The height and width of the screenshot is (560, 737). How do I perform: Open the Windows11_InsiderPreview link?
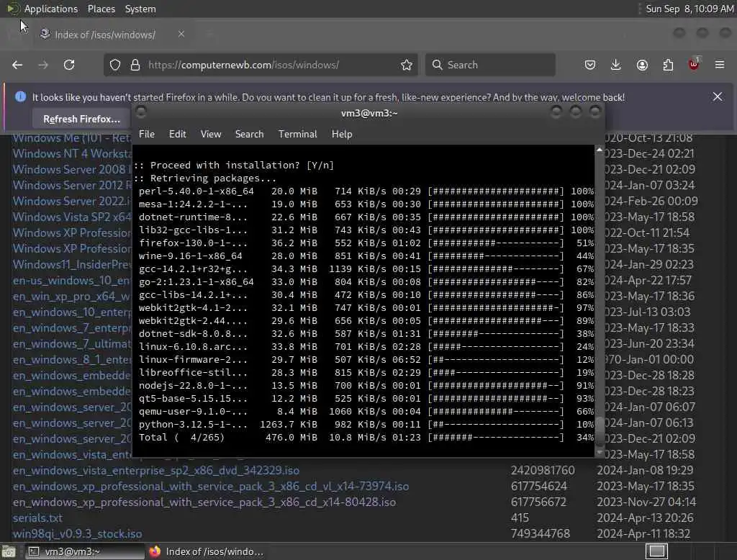coord(72,264)
